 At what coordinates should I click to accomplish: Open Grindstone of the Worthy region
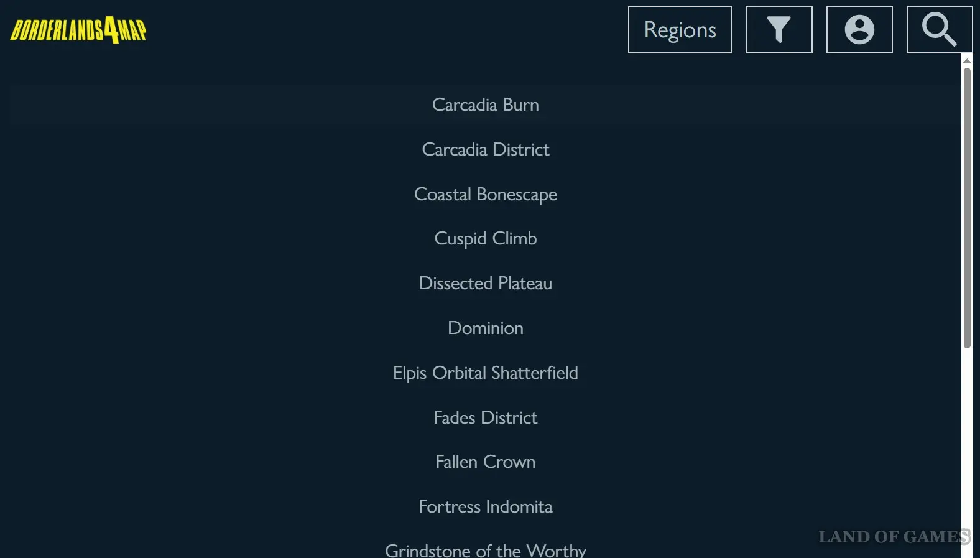click(x=486, y=550)
